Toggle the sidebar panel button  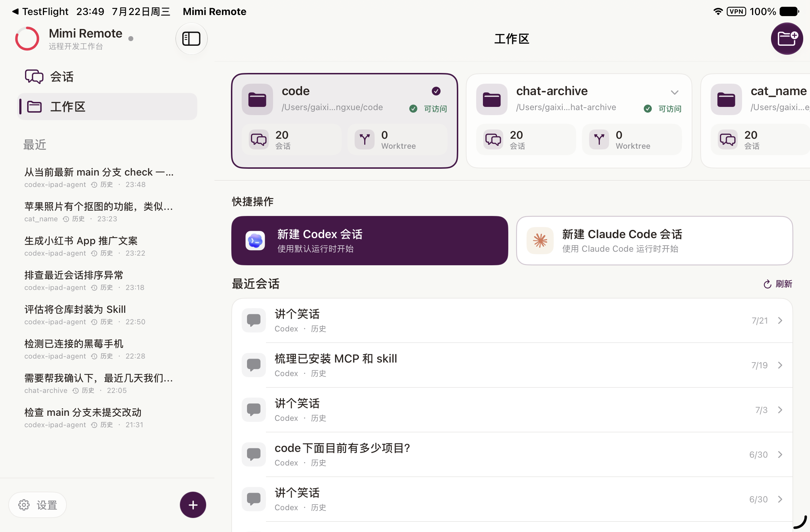tap(191, 39)
